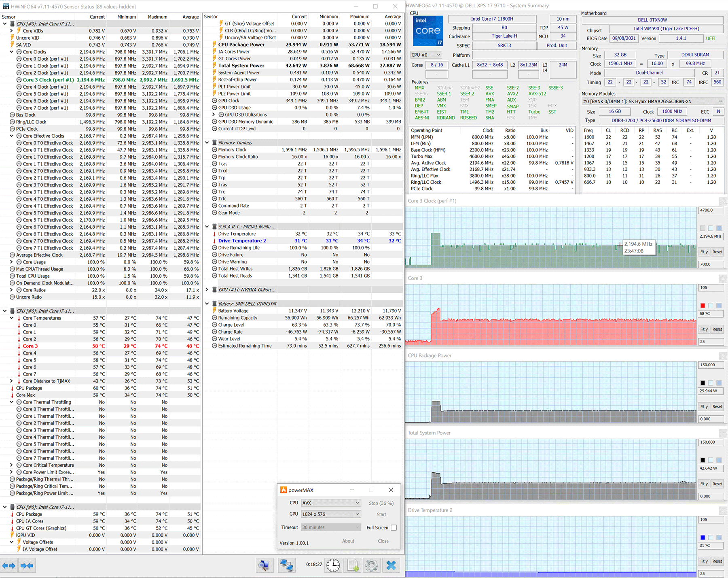Click the lightning icon beside CPU Package Power row

tap(214, 45)
